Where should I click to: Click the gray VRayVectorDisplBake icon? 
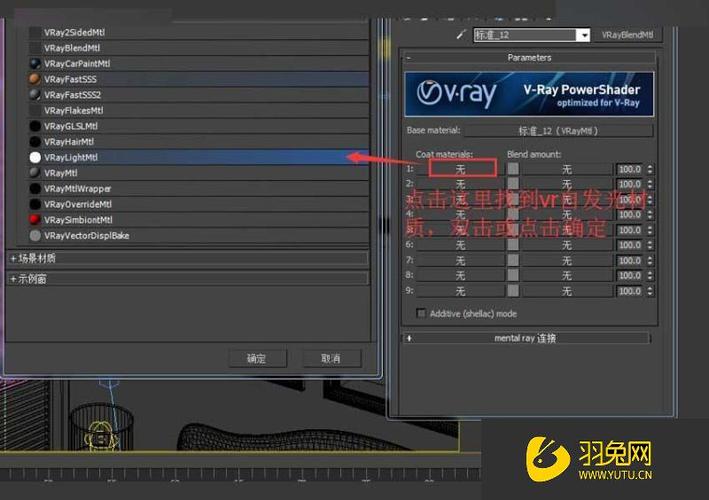point(35,236)
